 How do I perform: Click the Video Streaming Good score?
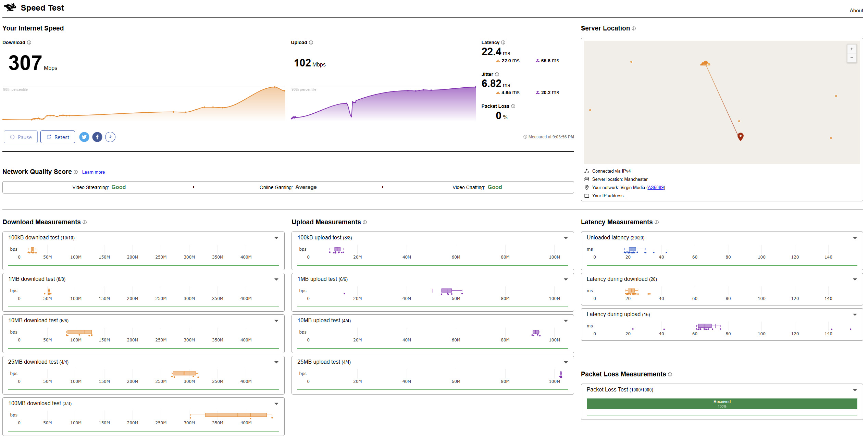coord(99,187)
